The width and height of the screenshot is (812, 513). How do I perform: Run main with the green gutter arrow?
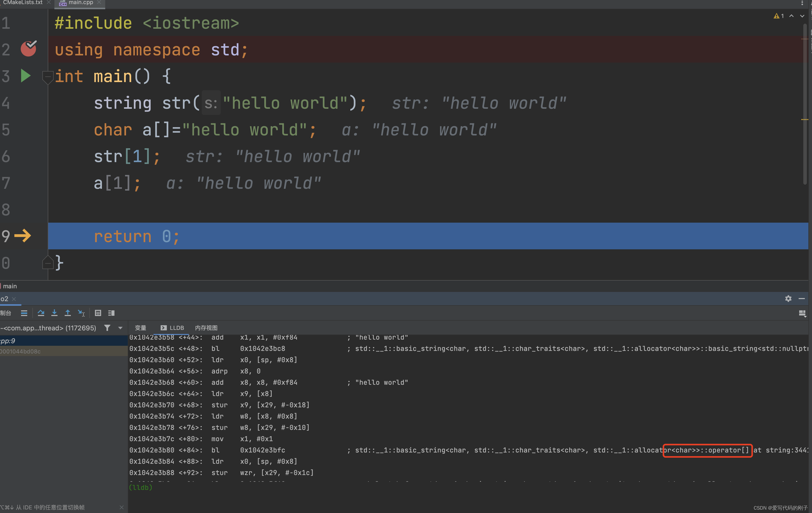(x=26, y=76)
